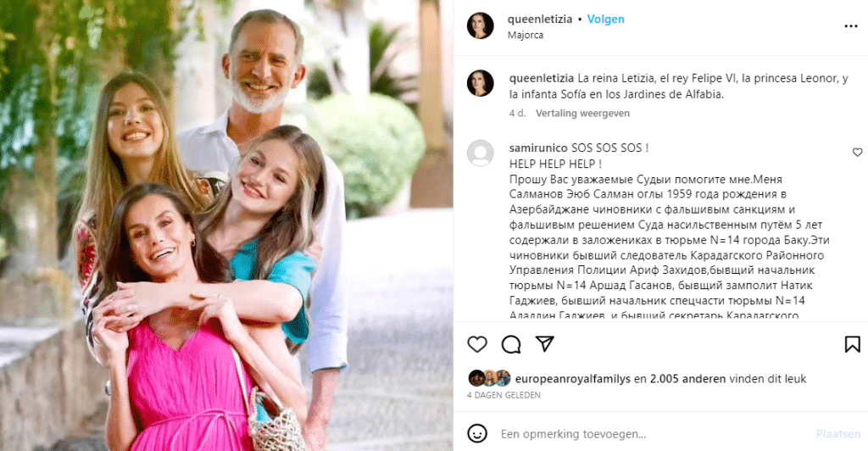Open the Majorca location link

pyautogui.click(x=526, y=35)
